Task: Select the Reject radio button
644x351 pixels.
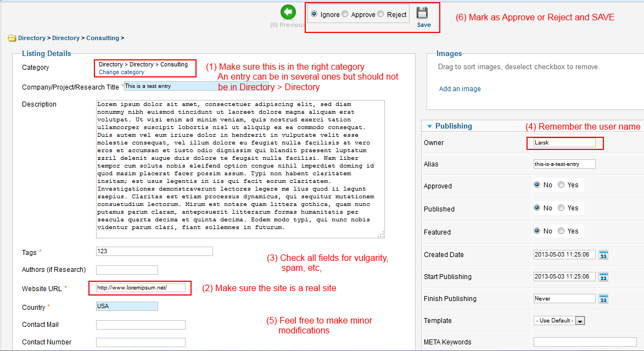Action: pyautogui.click(x=380, y=14)
